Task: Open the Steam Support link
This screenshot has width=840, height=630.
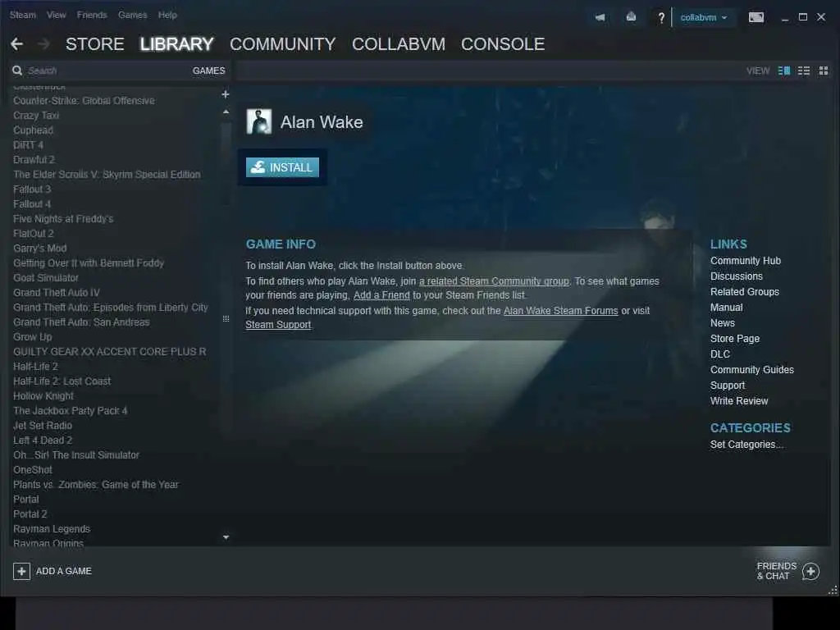Action: tap(278, 325)
